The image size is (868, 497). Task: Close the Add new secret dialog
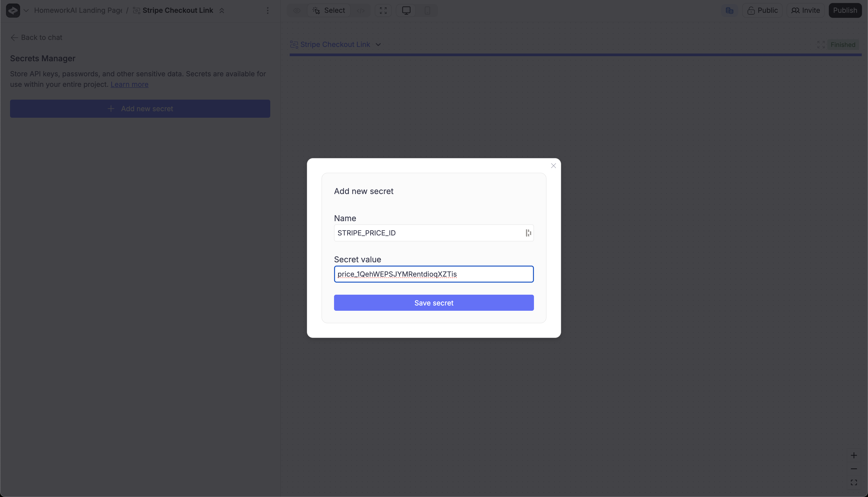553,166
